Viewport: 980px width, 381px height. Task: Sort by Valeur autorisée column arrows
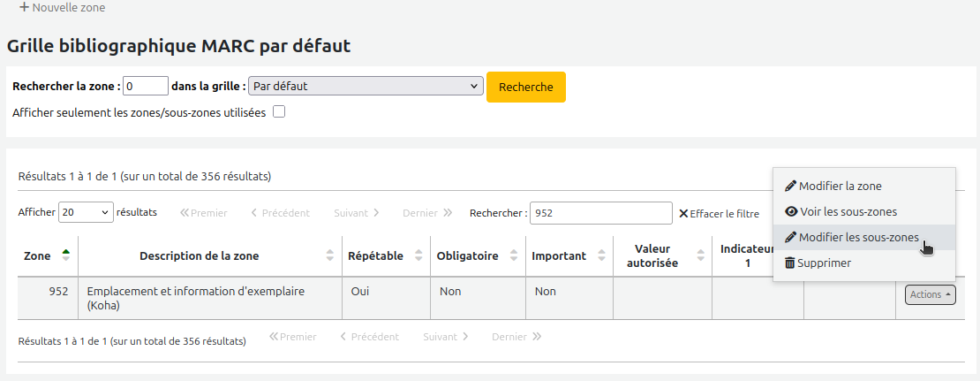click(x=700, y=255)
